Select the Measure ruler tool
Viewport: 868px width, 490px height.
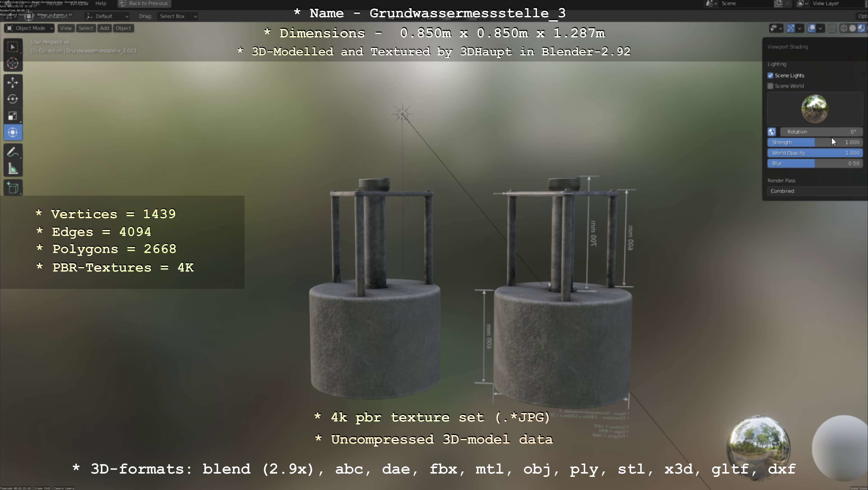click(x=13, y=168)
